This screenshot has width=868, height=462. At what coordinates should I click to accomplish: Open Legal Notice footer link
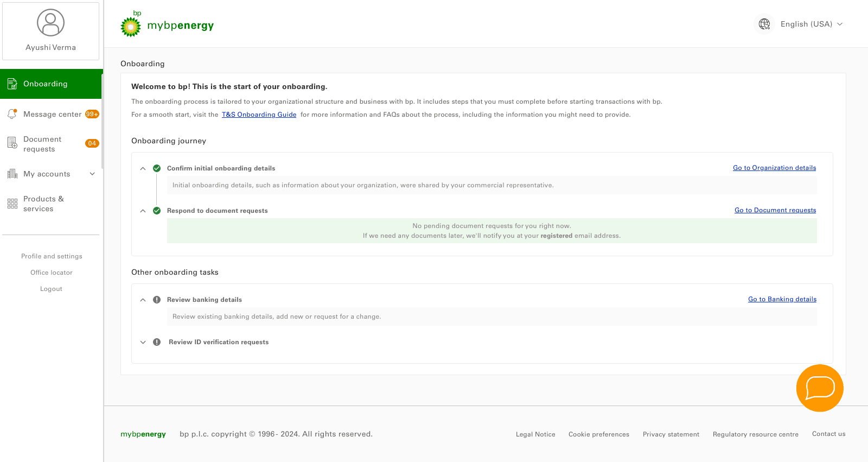(x=535, y=434)
